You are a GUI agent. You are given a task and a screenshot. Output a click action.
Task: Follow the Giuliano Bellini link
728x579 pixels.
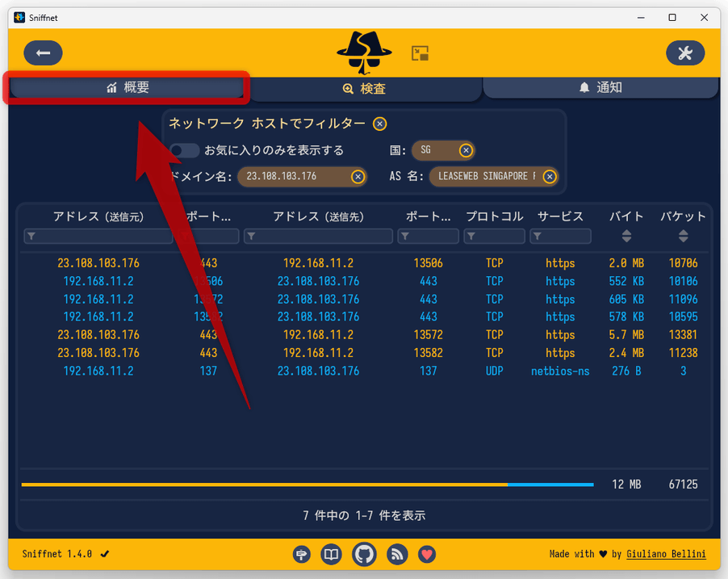click(666, 554)
